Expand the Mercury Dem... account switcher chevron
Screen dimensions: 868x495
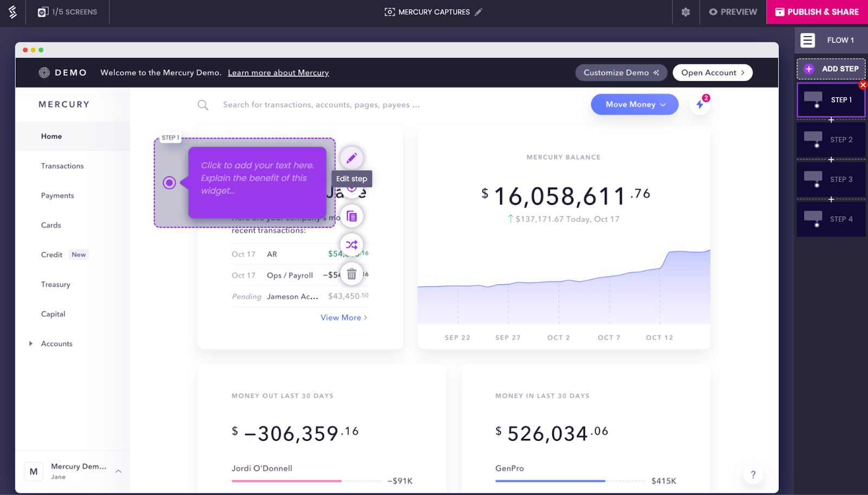pyautogui.click(x=118, y=471)
